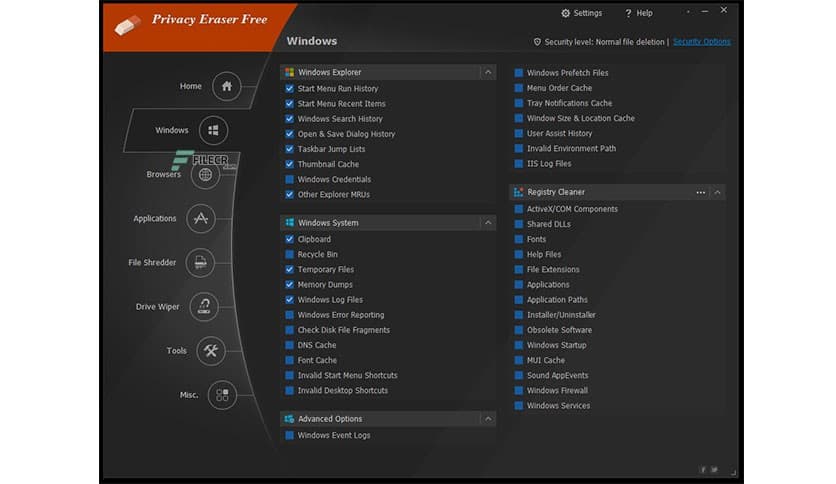Switch to File Shredder label
Image resolution: width=836 pixels, height=484 pixels.
point(152,262)
